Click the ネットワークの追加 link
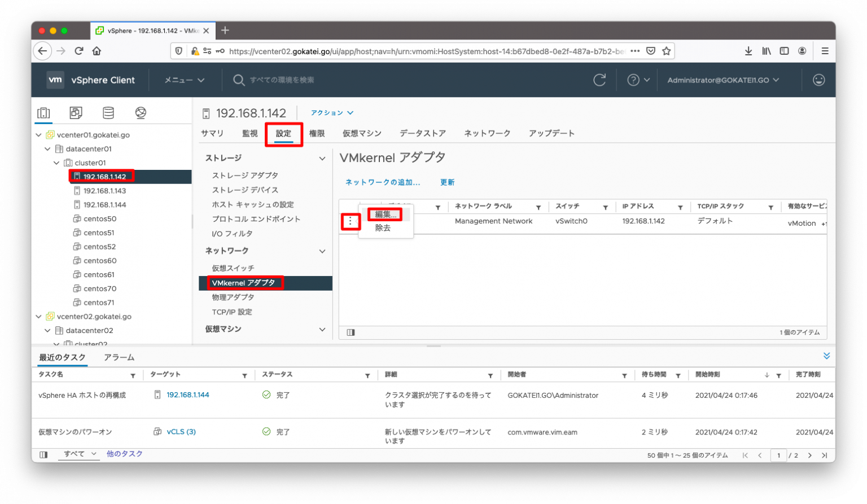This screenshot has width=867, height=504. pyautogui.click(x=382, y=182)
